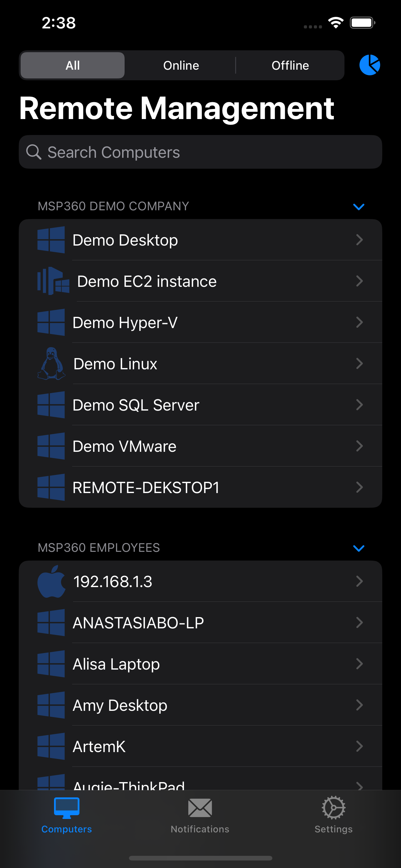Tap the Wi-Fi status icon

(x=336, y=22)
